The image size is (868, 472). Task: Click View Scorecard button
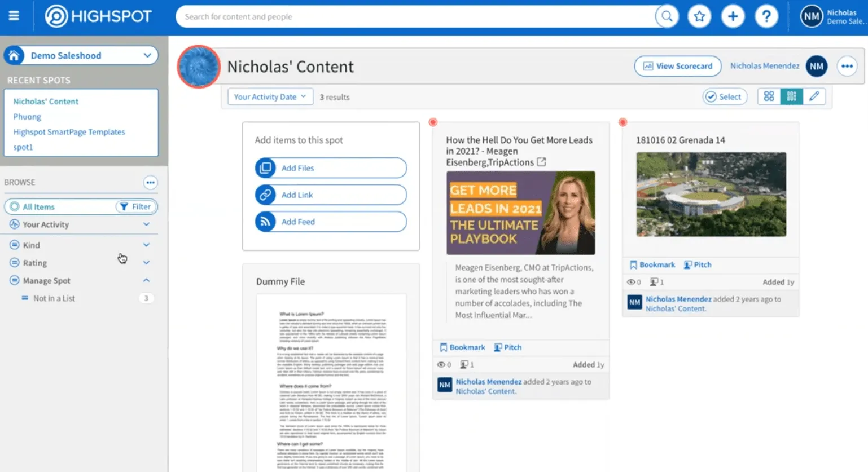pos(678,66)
